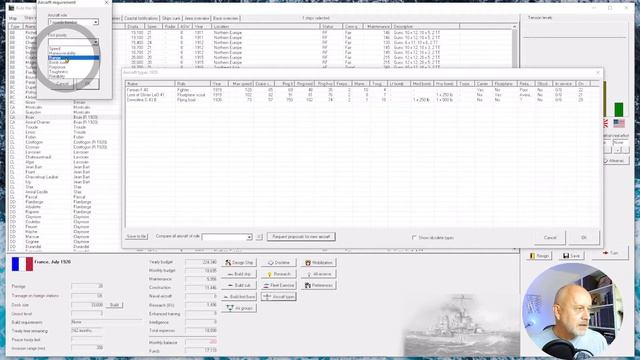The image size is (640, 360).
Task: Click the green tension level bar
Action: 619,110
